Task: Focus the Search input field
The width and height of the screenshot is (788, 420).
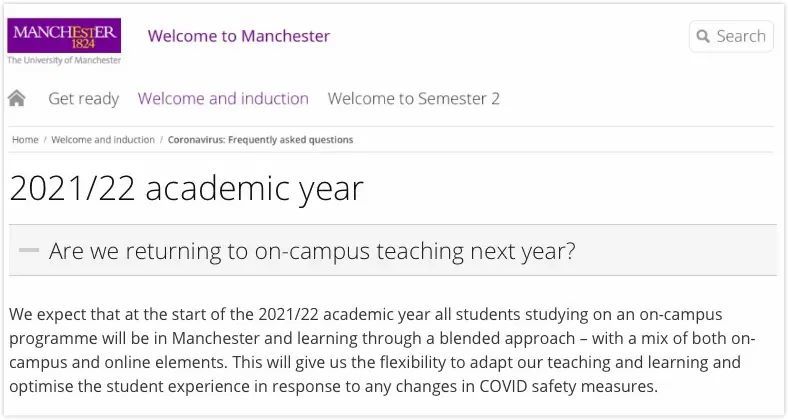Action: tap(731, 36)
